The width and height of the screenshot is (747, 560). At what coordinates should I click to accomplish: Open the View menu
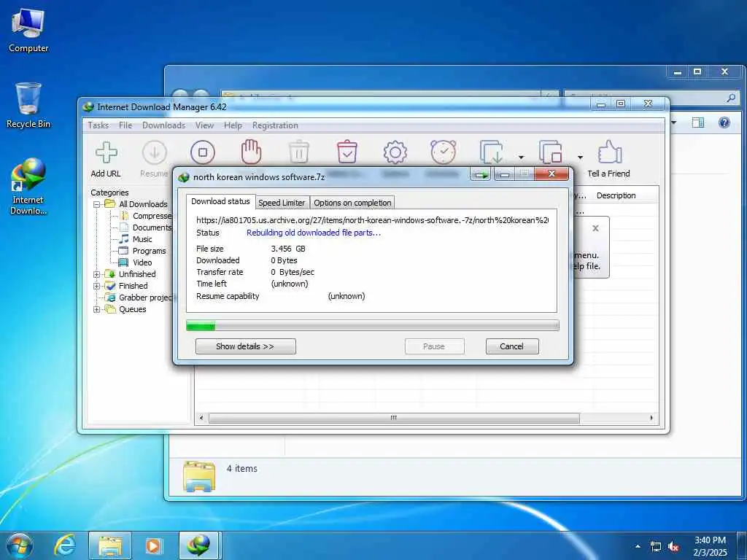pyautogui.click(x=204, y=125)
